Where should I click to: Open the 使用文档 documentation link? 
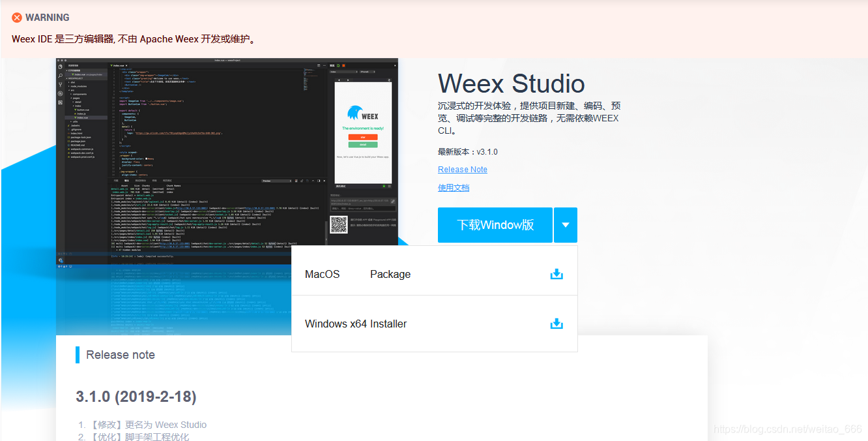(x=454, y=188)
